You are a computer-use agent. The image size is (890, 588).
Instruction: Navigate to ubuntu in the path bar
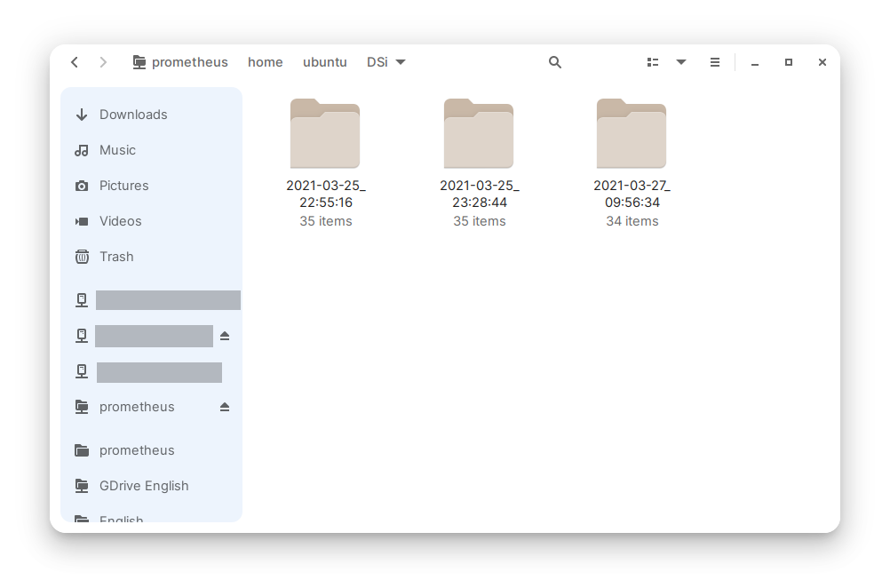pos(324,62)
